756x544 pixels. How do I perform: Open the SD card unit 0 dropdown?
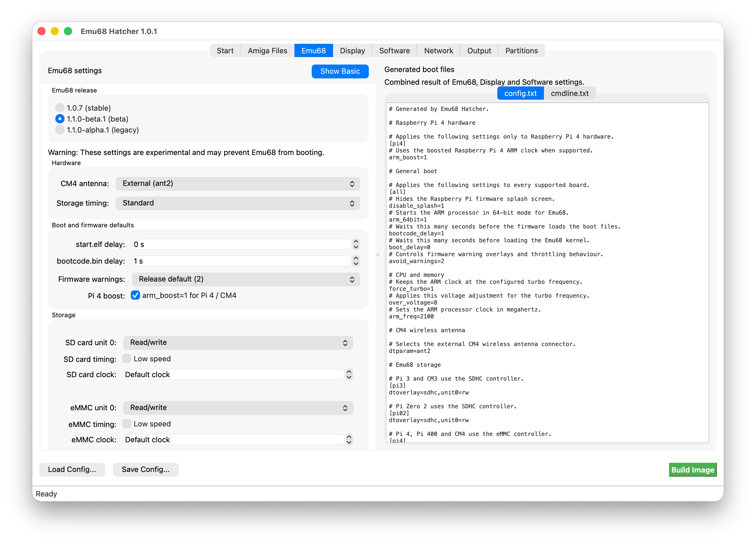point(238,342)
